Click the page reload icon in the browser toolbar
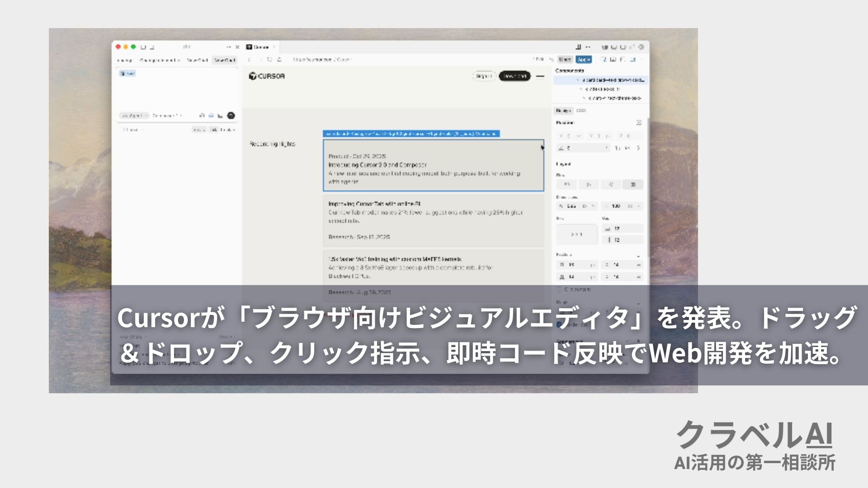Image resolution: width=868 pixels, height=488 pixels. (269, 60)
